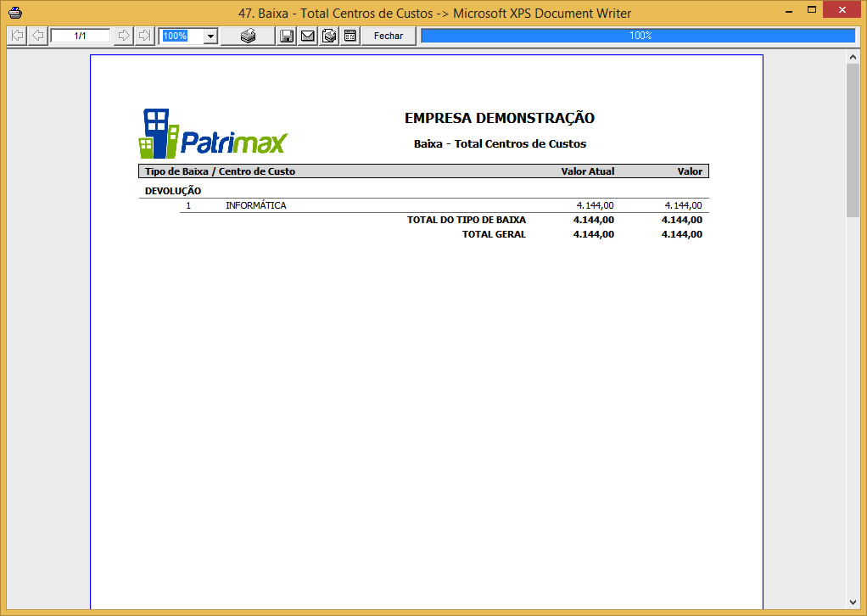Click the Fechar button
This screenshot has width=867, height=616.
coord(389,36)
